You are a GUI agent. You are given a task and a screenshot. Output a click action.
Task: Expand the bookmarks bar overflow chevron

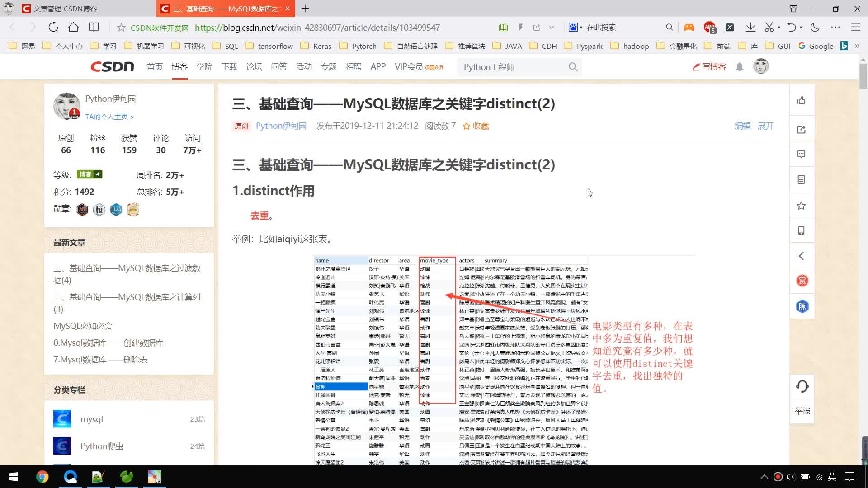857,46
